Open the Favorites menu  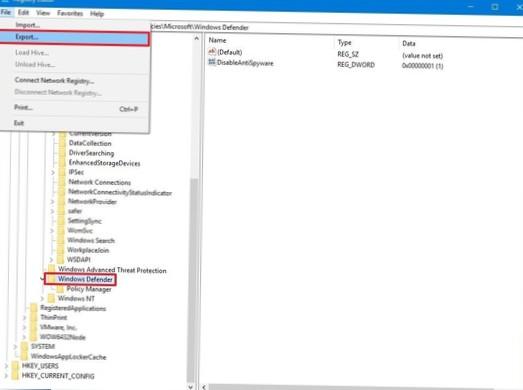coord(70,13)
